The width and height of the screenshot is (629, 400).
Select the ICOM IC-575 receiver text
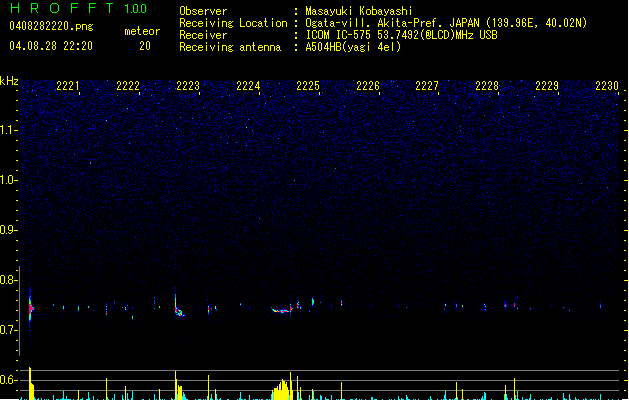click(x=401, y=35)
